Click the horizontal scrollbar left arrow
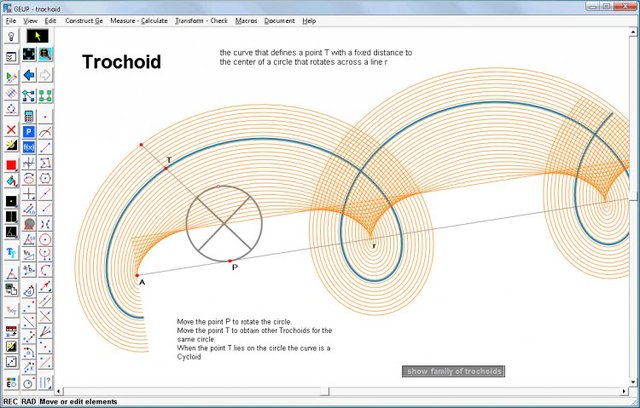Screen dimensions: 640x408 [59, 391]
